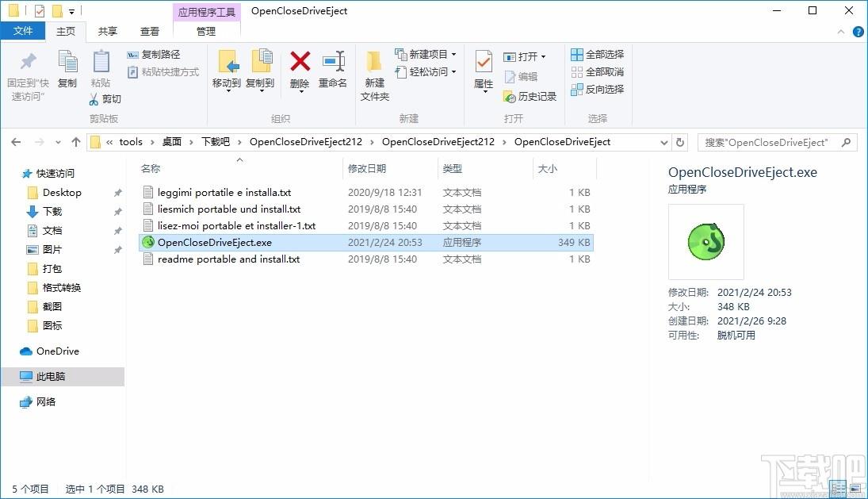
Task: Click the Application Tools (应用程序工具) tab header
Action: click(206, 12)
